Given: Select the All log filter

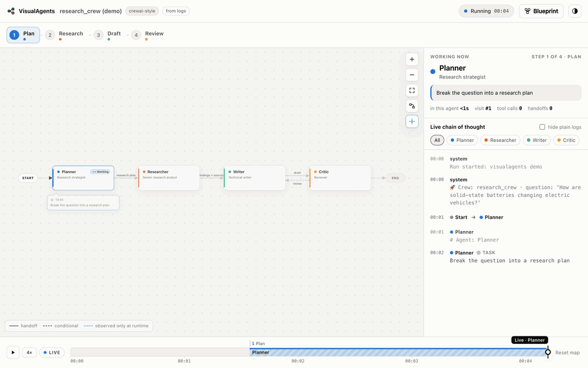Looking at the screenshot, I should coord(437,140).
